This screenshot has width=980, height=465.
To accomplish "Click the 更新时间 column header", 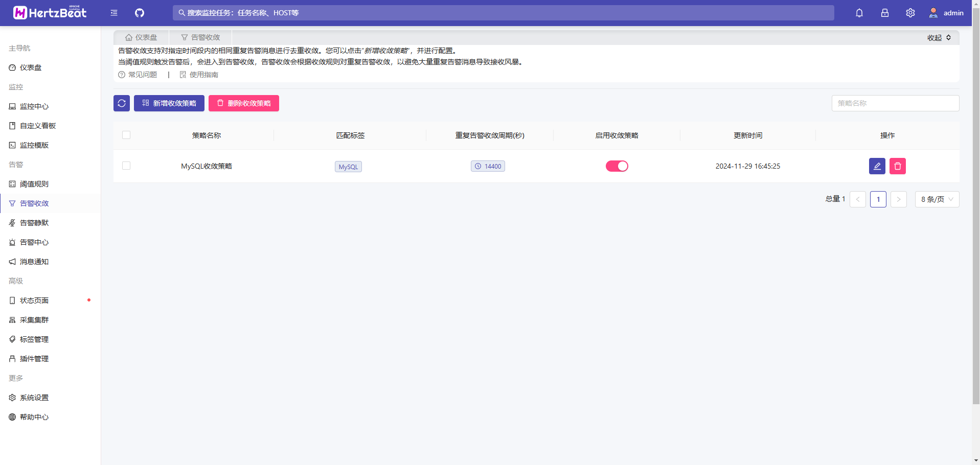I will (748, 135).
